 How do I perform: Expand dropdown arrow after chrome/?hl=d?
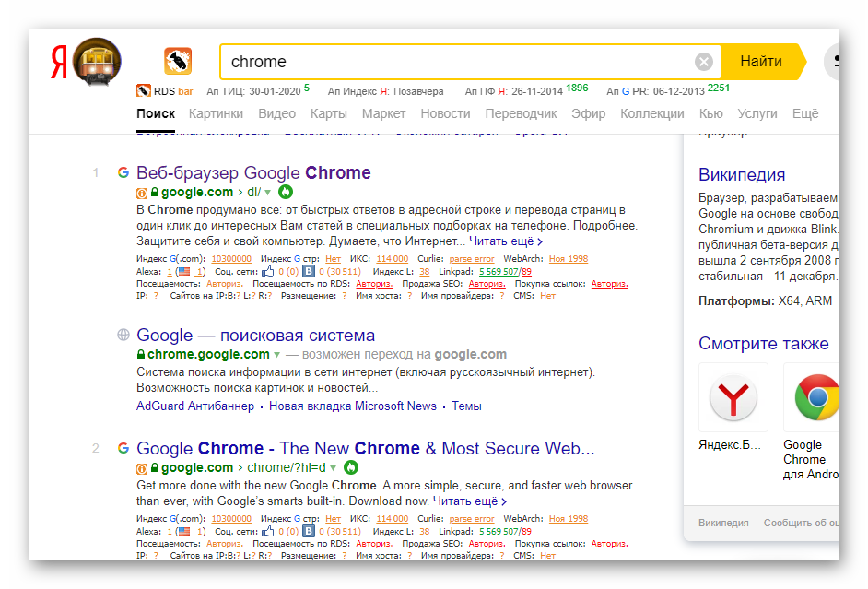click(334, 468)
